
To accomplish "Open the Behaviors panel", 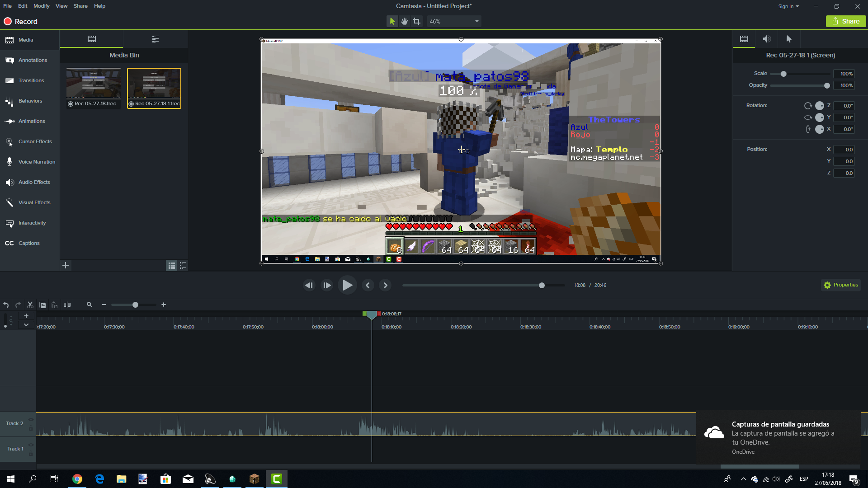I will [x=29, y=101].
